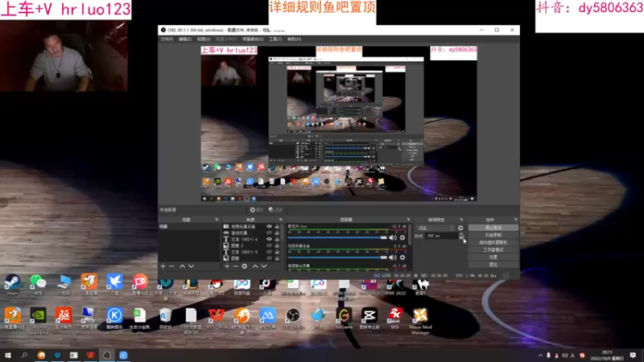Open the WeGame desktop shortcut
Viewport: 644px width, 362px height.
point(344,319)
